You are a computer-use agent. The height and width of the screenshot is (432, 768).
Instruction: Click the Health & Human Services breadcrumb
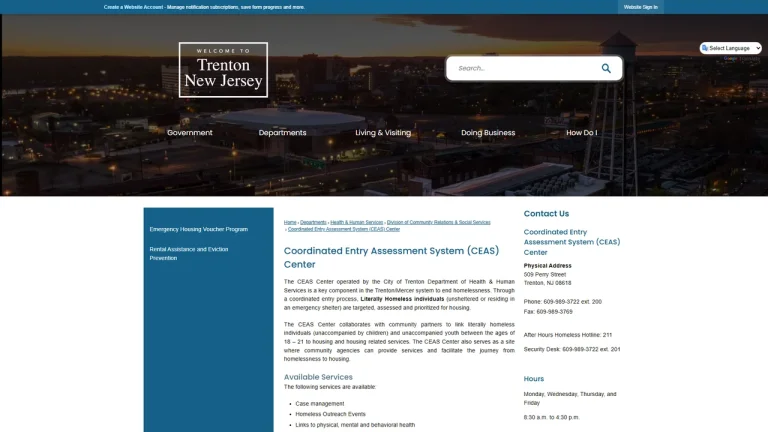(357, 222)
